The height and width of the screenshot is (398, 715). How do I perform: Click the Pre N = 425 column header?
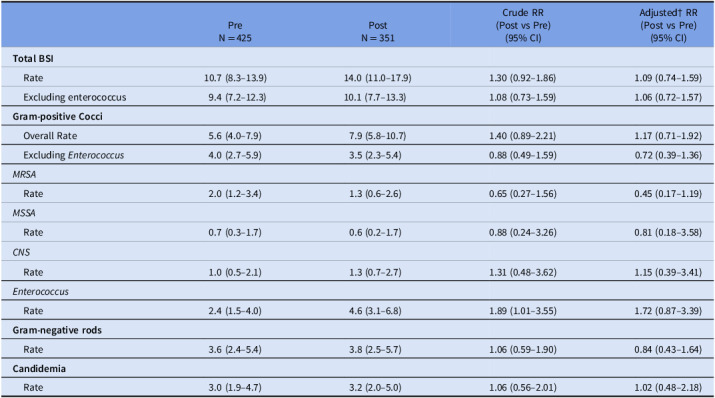pos(235,31)
